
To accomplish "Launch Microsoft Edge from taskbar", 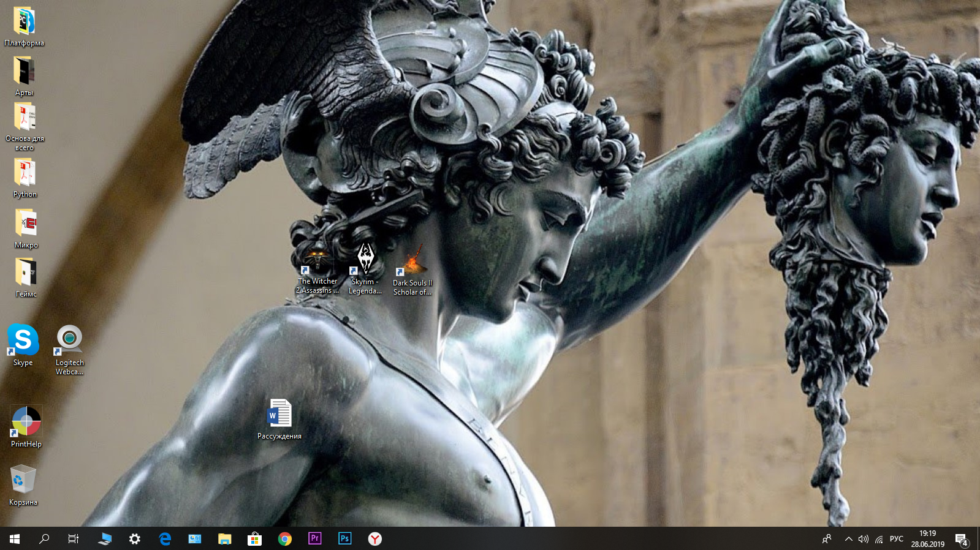I will click(165, 539).
